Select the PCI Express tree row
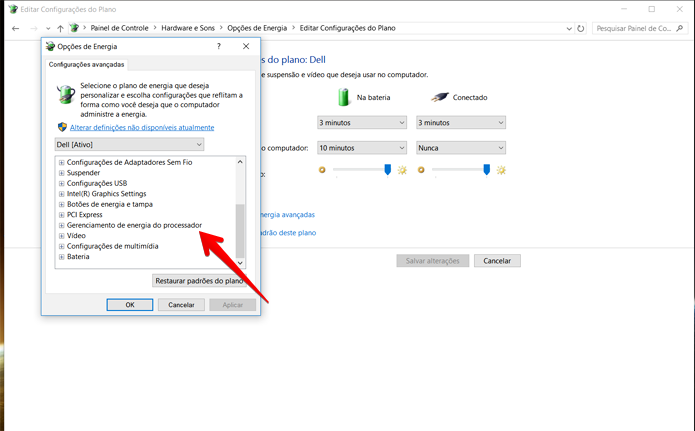 pos(85,215)
